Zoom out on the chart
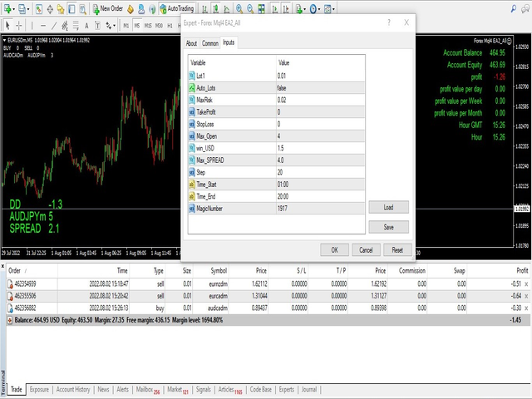Viewport: 532px width, 399px height. click(x=250, y=9)
